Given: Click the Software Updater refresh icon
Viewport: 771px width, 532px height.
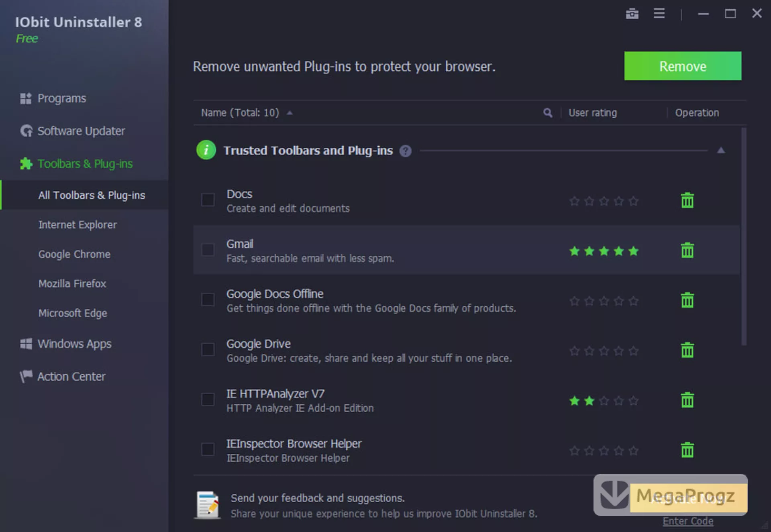Looking at the screenshot, I should [x=26, y=131].
